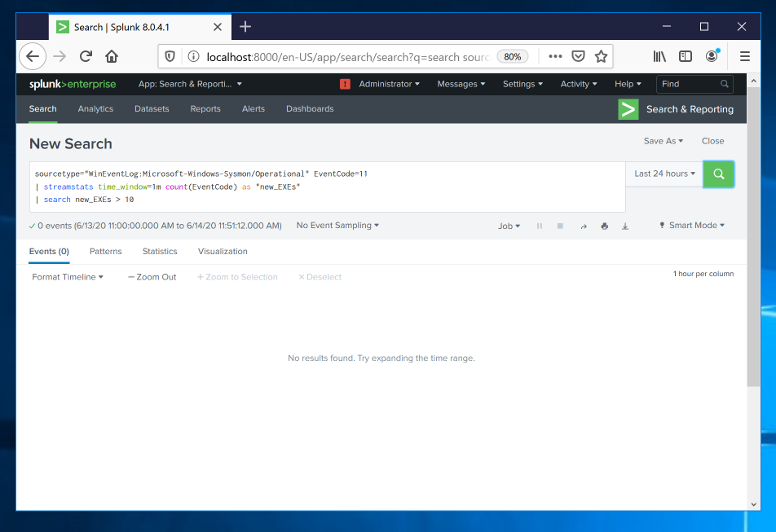
Task: Select the Search nav tab
Action: pos(42,109)
